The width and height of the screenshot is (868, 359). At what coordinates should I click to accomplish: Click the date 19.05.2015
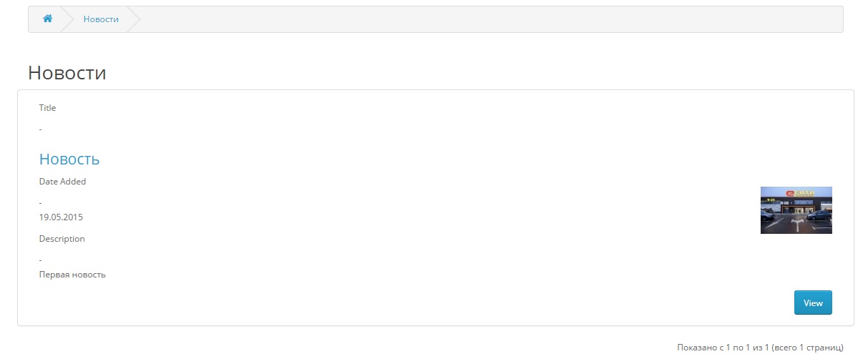[61, 217]
